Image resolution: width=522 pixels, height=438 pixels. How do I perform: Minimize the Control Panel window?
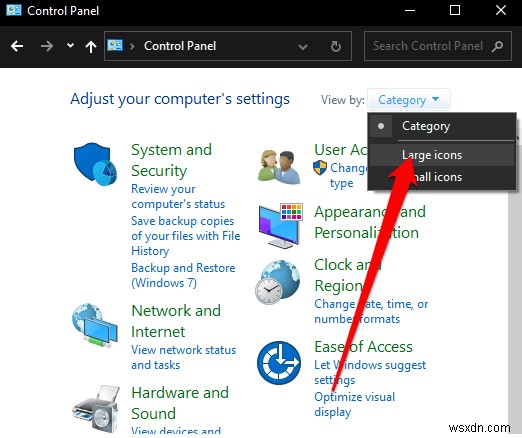click(x=410, y=10)
